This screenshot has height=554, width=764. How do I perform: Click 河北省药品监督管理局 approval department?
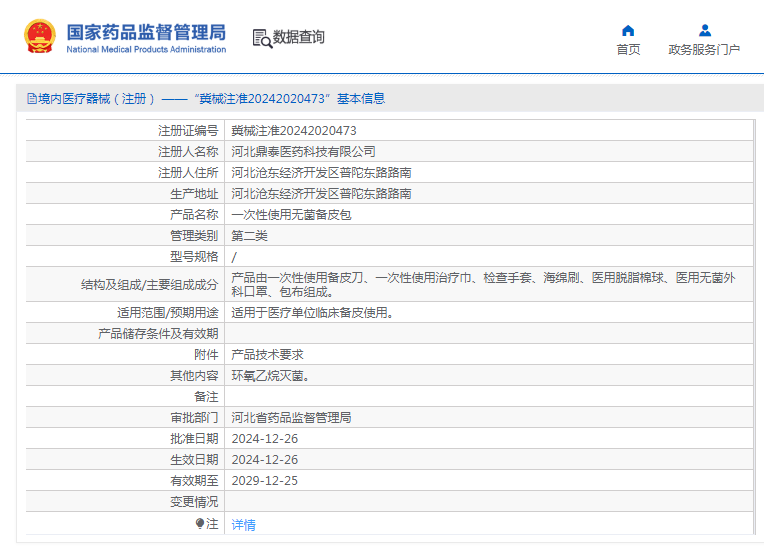pos(291,418)
